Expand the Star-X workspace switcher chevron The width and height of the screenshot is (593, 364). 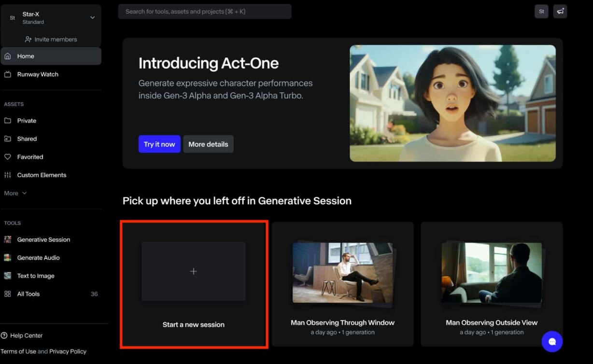coord(93,18)
